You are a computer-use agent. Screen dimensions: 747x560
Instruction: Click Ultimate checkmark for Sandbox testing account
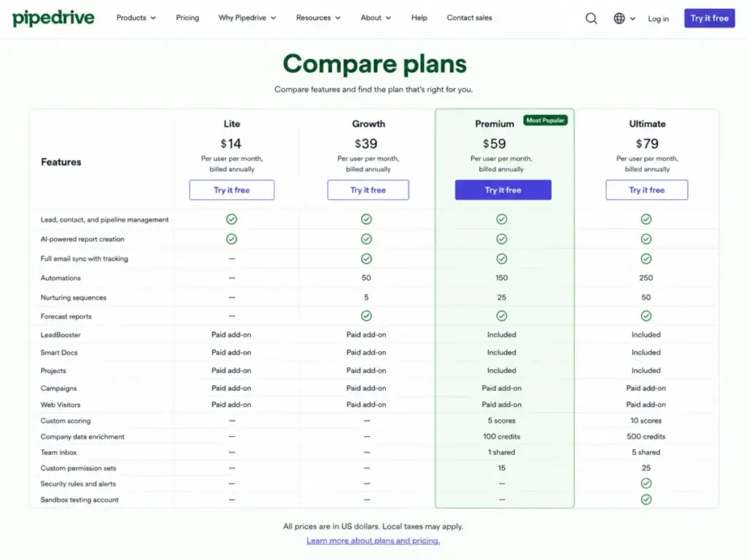(646, 499)
